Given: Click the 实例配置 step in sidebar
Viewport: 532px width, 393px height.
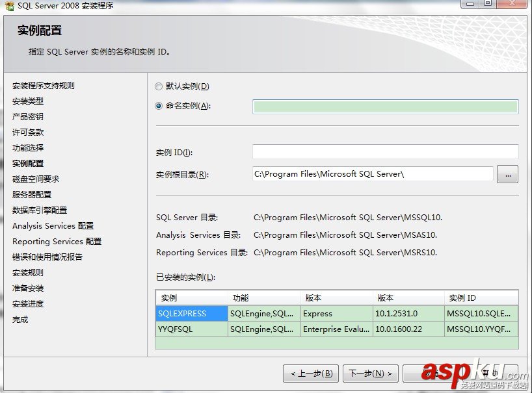Looking at the screenshot, I should tap(28, 163).
